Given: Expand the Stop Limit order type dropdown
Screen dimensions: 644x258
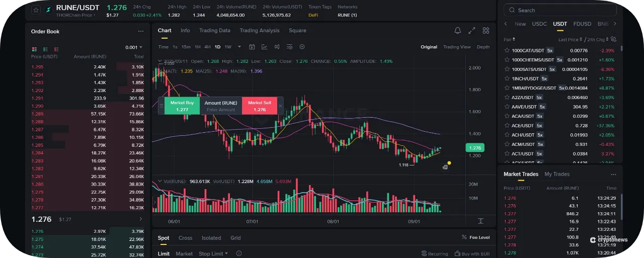Looking at the screenshot, I should coord(213,253).
